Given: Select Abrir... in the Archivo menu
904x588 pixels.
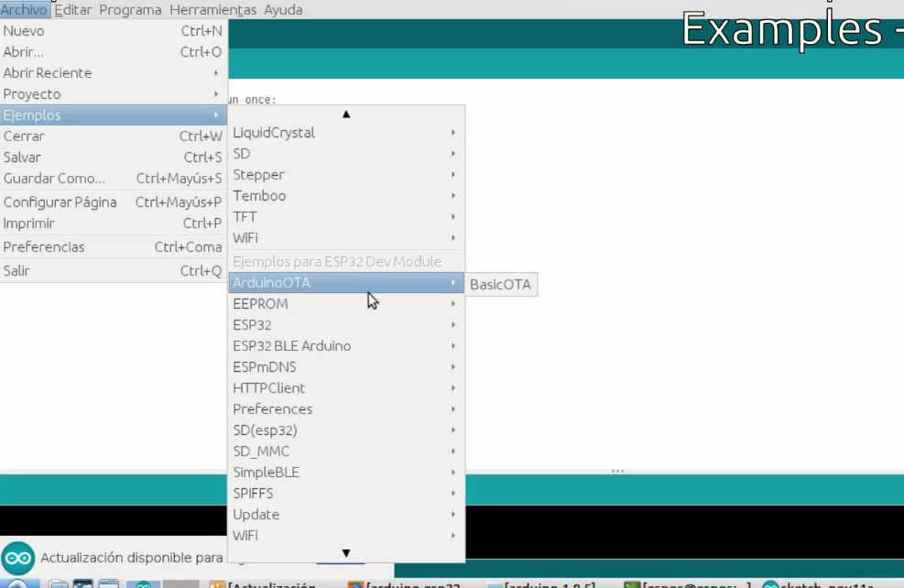Looking at the screenshot, I should 113,52.
